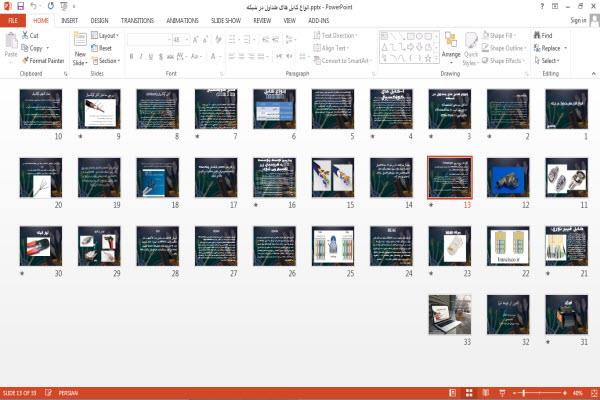The width and height of the screenshot is (600, 400).
Task: Click the New Slide icon
Action: click(80, 40)
